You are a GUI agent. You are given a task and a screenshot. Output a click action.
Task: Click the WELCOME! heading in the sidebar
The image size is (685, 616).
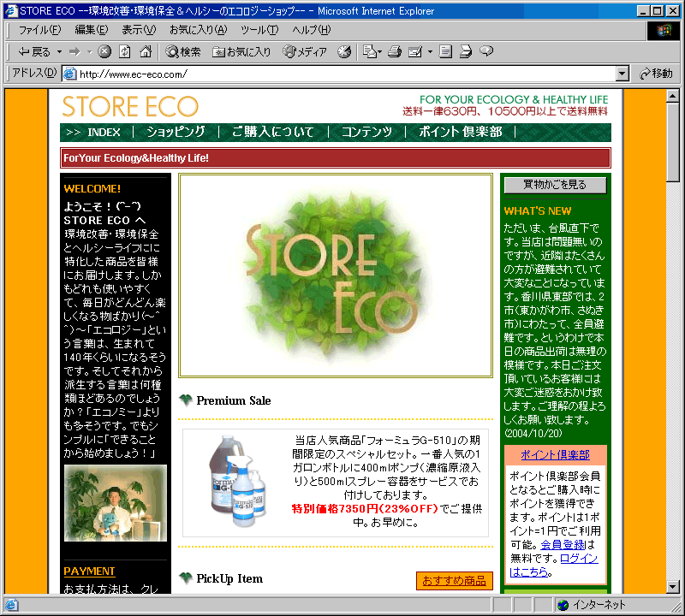[x=92, y=188]
